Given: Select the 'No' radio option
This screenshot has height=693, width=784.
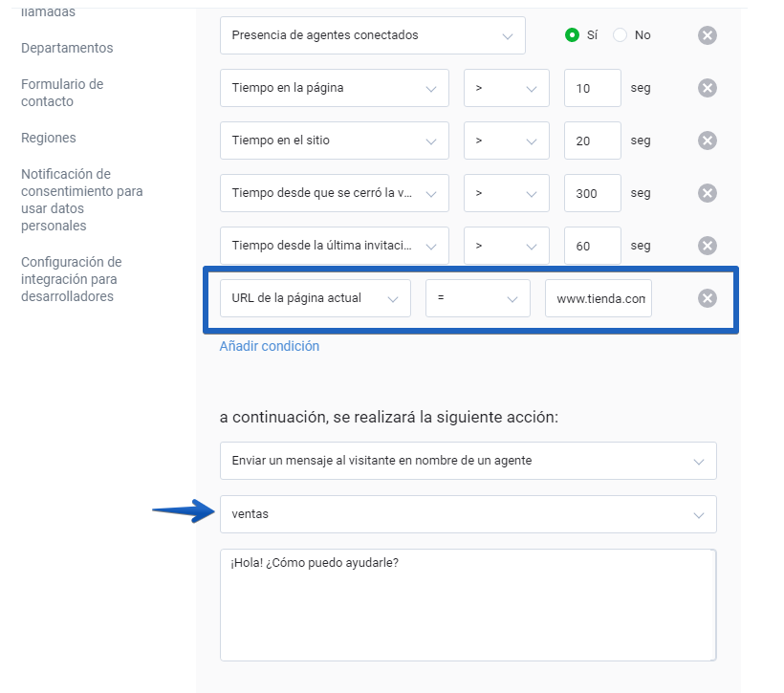Looking at the screenshot, I should [620, 35].
